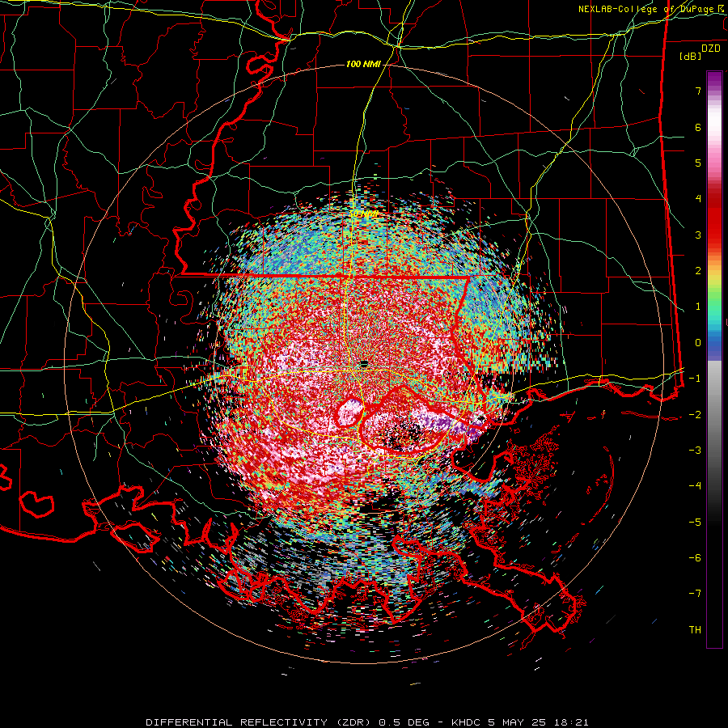Click the 50 NMI range ring label

(x=362, y=214)
